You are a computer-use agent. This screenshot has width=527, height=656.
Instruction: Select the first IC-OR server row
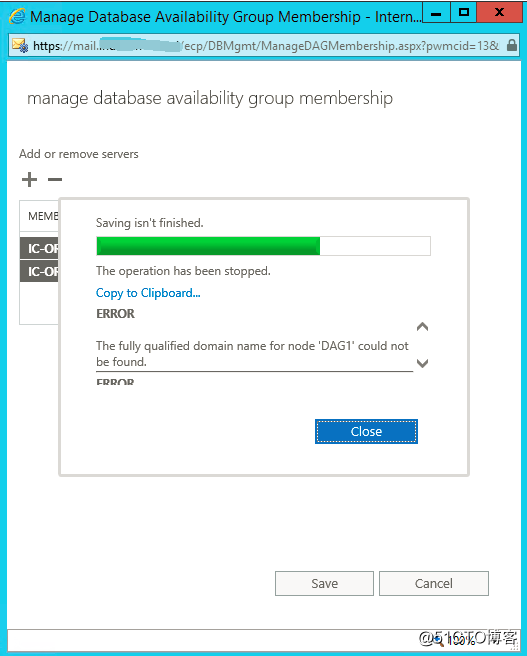[x=39, y=249]
